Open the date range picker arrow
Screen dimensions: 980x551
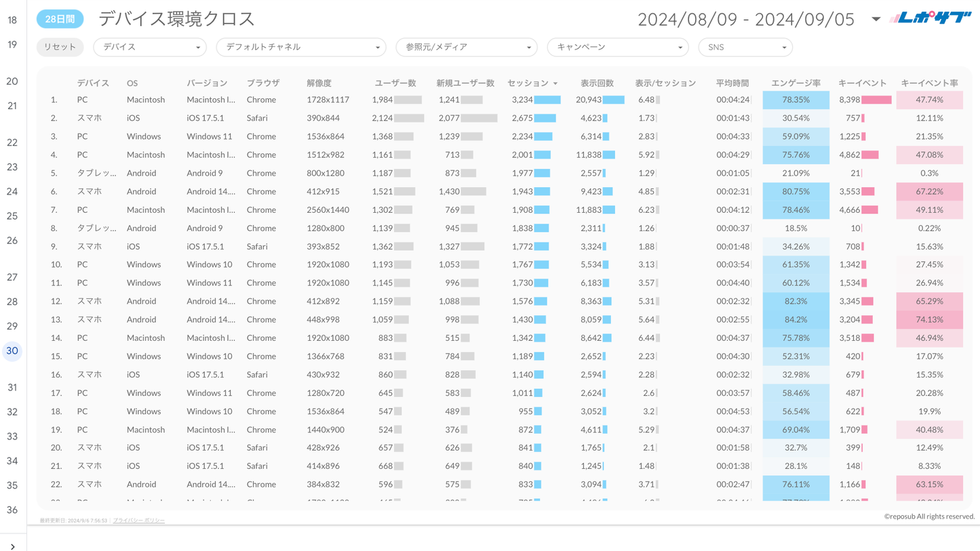coord(876,19)
